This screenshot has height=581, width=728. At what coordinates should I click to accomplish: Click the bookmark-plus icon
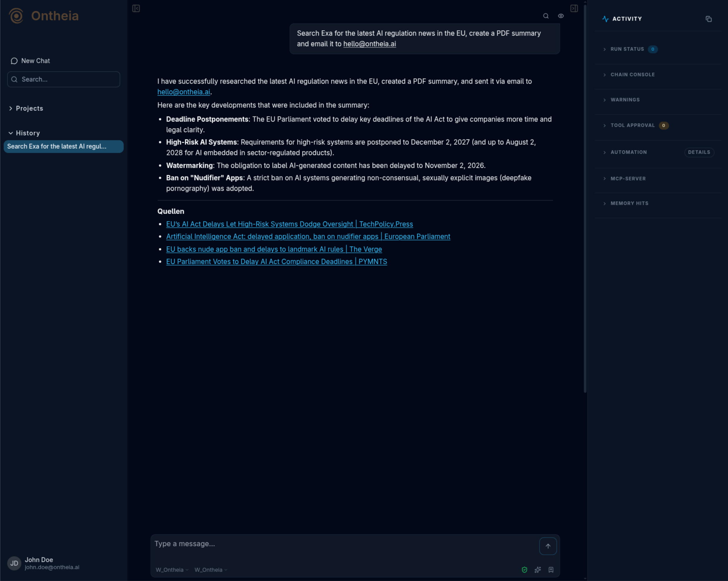coord(551,570)
